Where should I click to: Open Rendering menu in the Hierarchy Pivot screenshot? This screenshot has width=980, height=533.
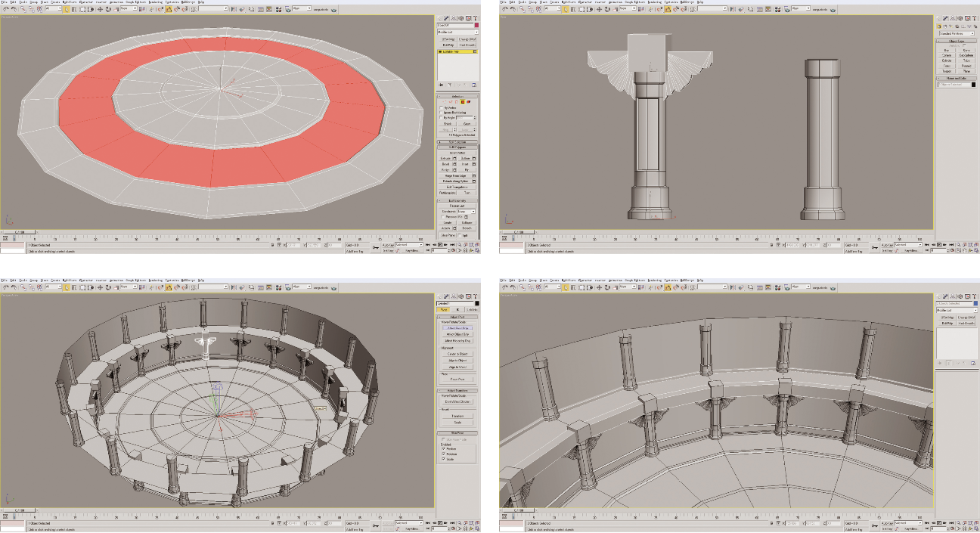coord(155,282)
